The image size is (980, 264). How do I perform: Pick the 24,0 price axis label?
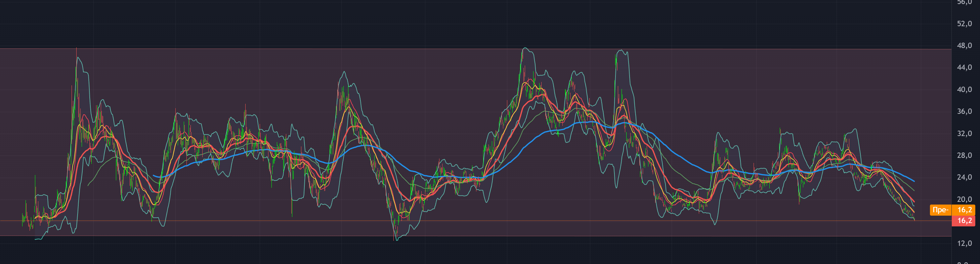pos(965,177)
